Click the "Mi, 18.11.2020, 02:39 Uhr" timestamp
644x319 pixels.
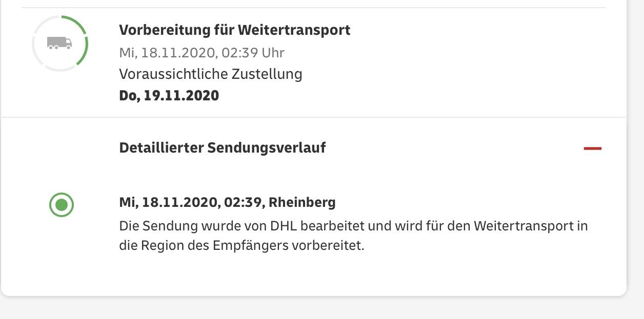(202, 53)
